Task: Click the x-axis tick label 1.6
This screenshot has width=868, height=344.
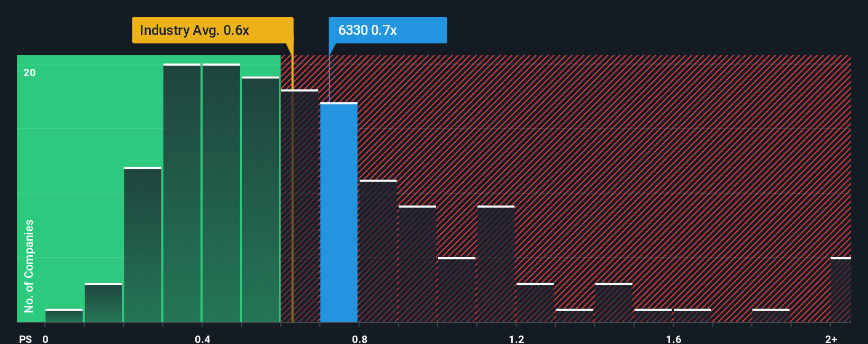Action: (674, 339)
